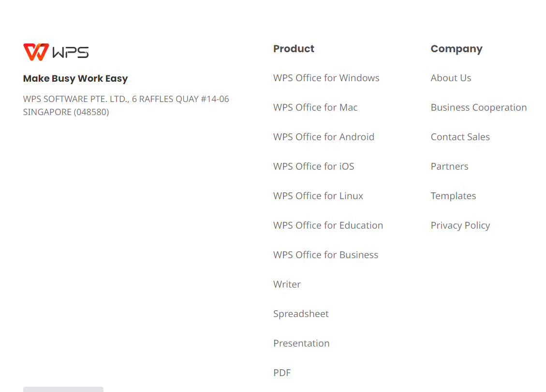Open WPS Office for iOS page
The height and width of the screenshot is (392, 546).
pyautogui.click(x=313, y=166)
